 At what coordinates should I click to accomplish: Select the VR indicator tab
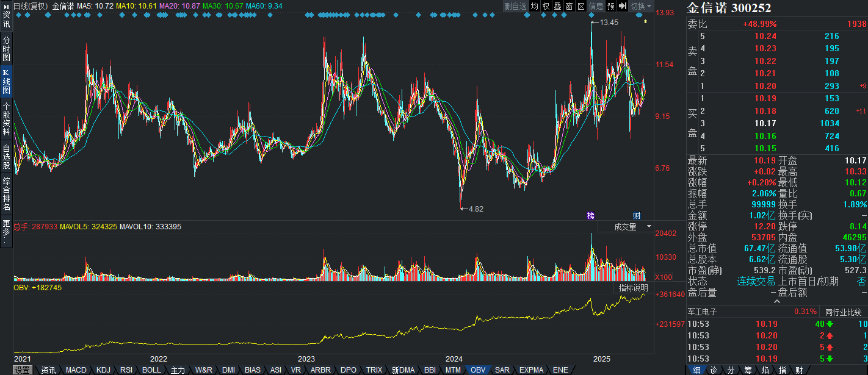[x=296, y=370]
